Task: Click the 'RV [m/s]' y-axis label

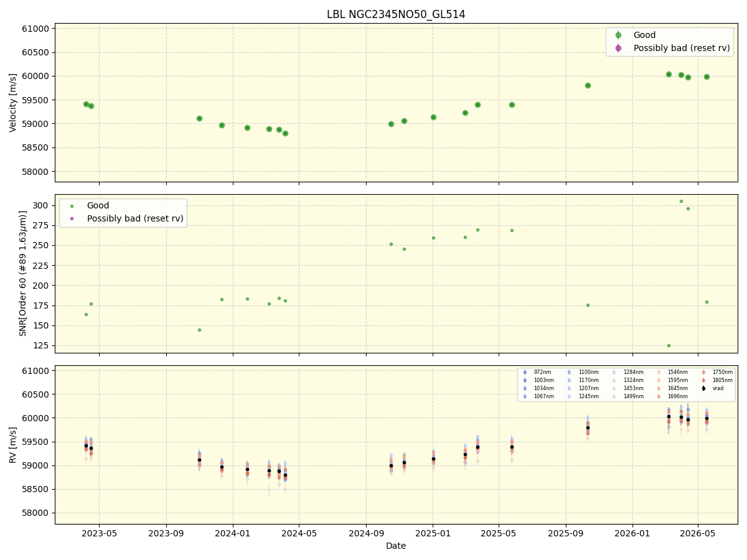Action: point(13,445)
